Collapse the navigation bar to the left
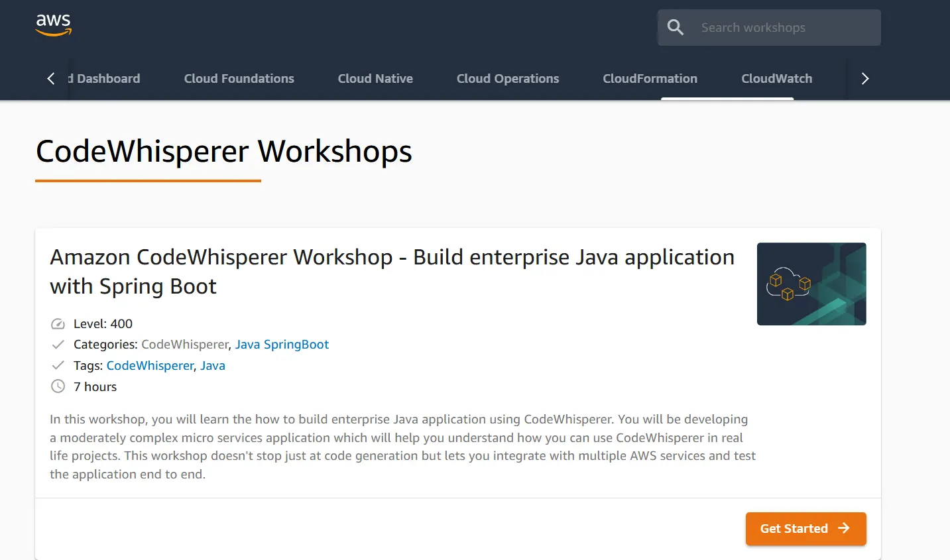 click(x=51, y=78)
